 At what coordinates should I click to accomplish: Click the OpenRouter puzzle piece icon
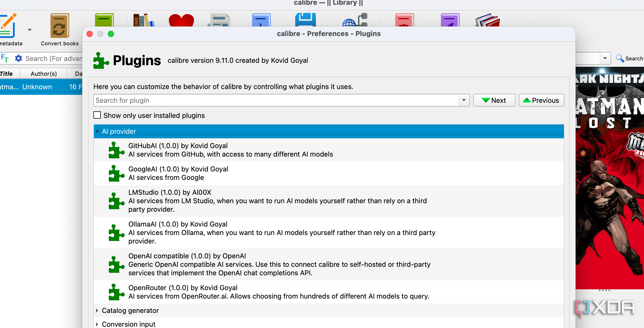coord(116,292)
